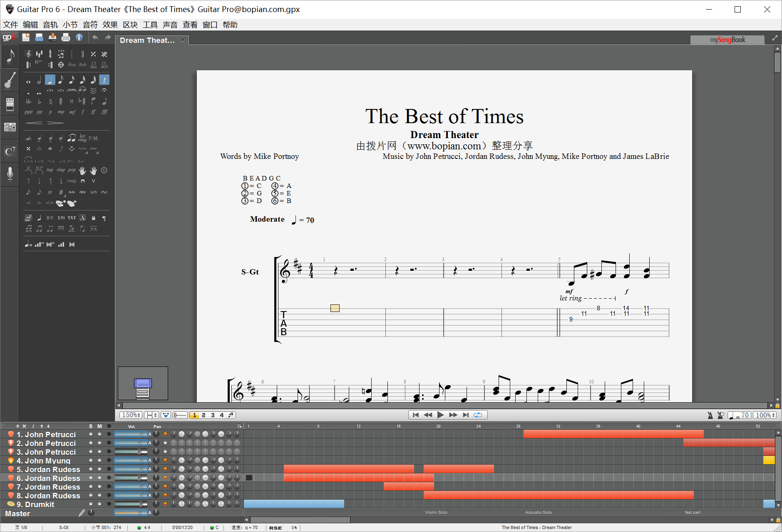Viewport: 782px width, 532px height.
Task: Add a new track with plus icon
Action: tap(17, 426)
